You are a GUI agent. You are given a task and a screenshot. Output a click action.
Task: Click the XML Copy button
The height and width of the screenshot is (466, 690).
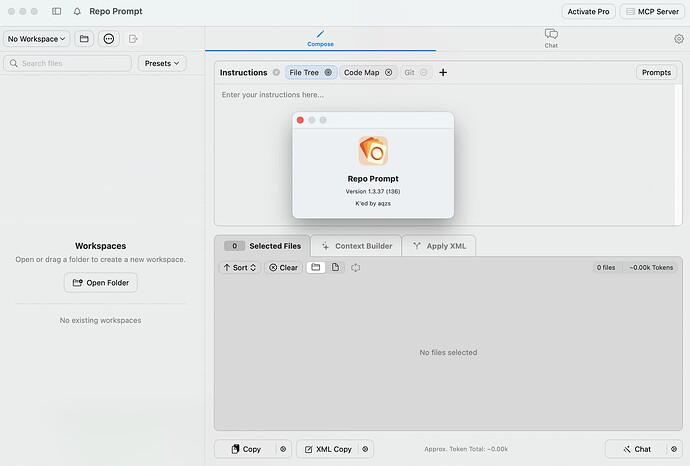coord(328,449)
